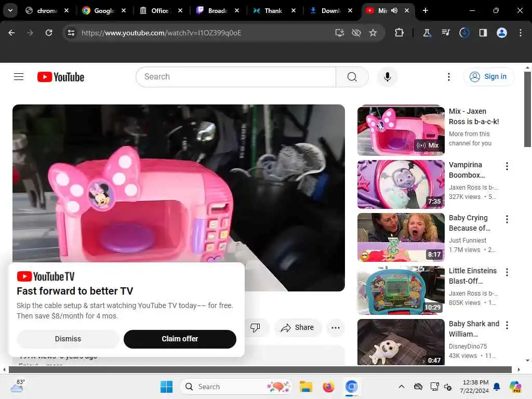Go back using the browser back arrow
Screen dimensions: 532x399
11,33
